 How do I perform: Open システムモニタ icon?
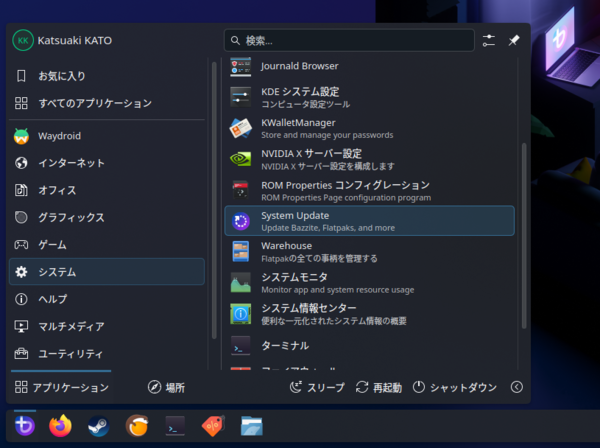click(241, 283)
